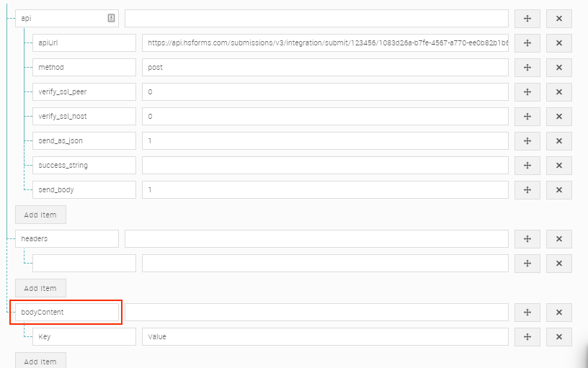
Task: Delete the success_string row
Action: tap(558, 166)
